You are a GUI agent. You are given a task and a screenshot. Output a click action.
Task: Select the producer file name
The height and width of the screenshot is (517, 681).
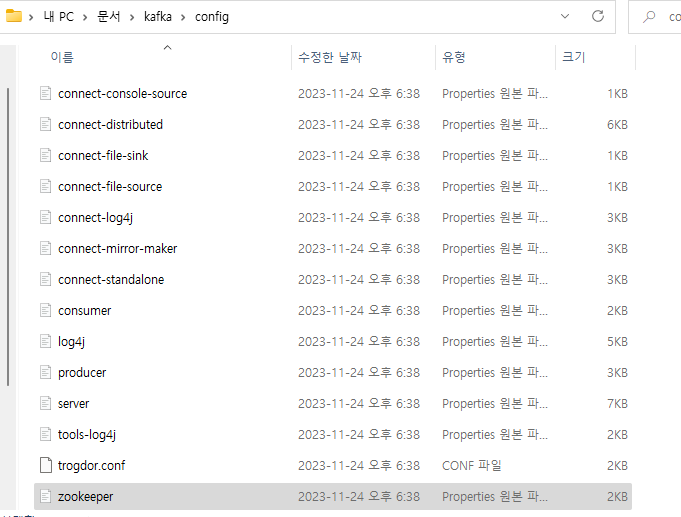[82, 373]
